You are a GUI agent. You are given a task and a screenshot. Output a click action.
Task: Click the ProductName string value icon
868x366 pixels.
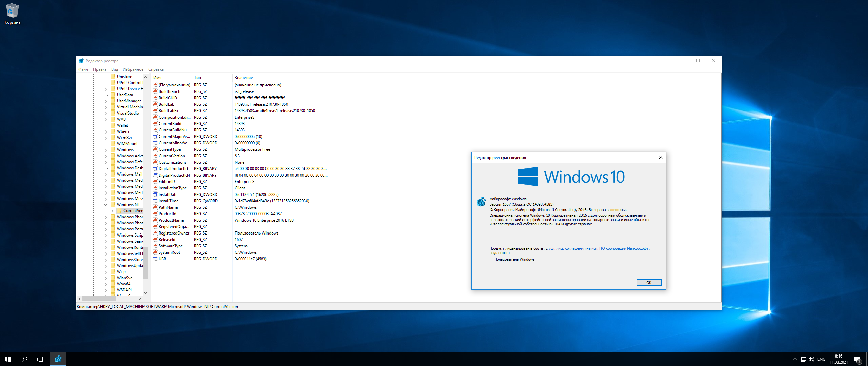point(155,220)
